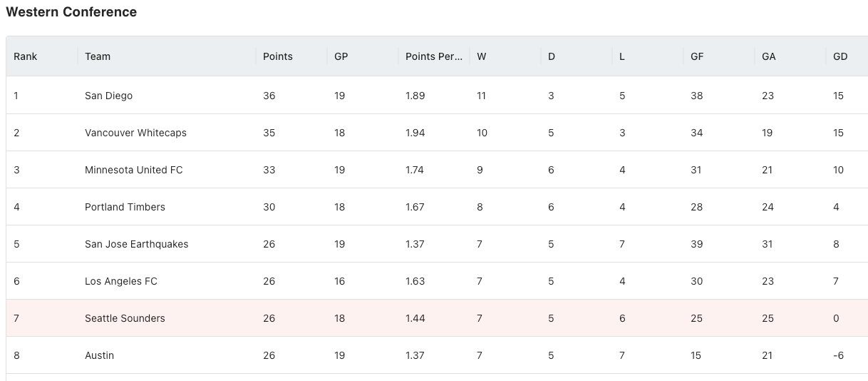Choose the San Jose Earthquakes row
Screen dimensions: 868x381
click(437, 244)
